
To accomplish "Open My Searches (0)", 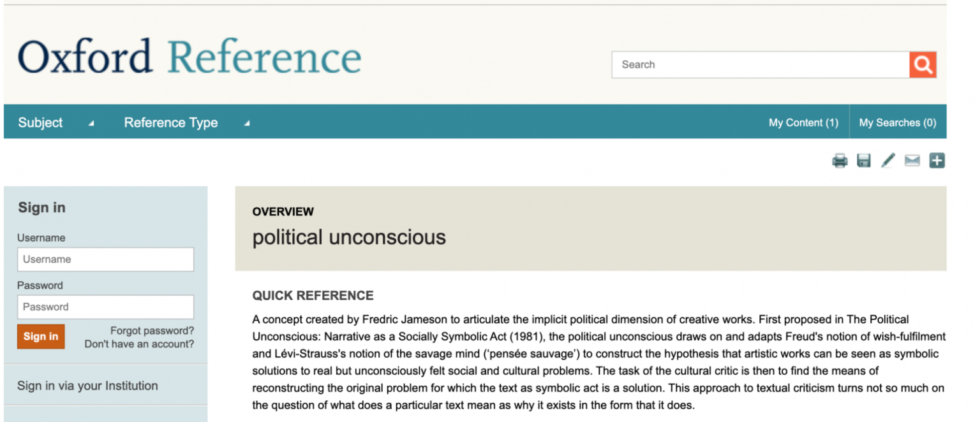I will click(x=898, y=122).
